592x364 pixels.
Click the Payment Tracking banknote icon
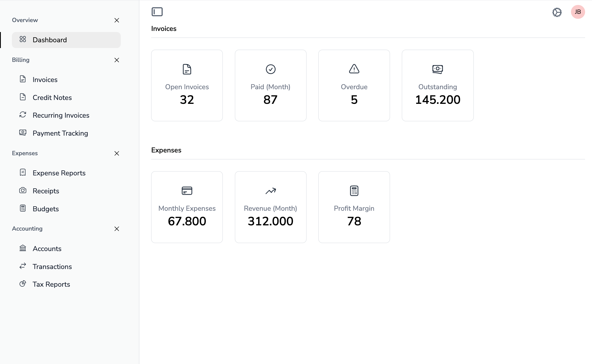[x=23, y=133]
